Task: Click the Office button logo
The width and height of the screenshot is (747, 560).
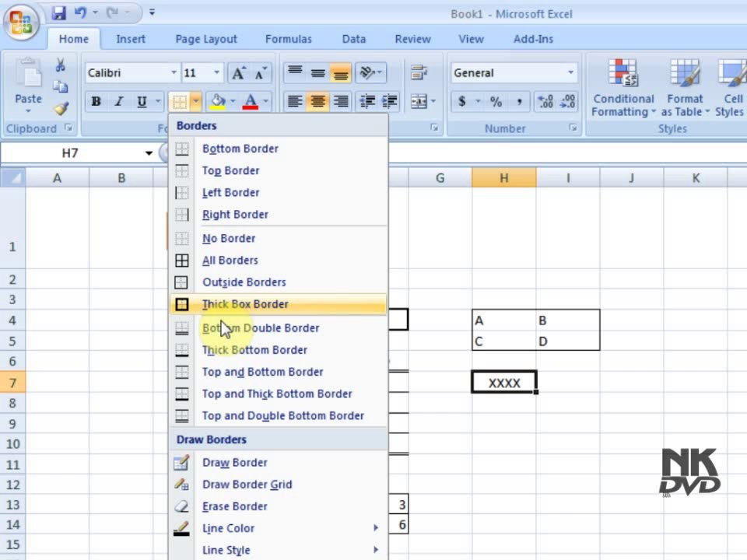Action: 21,22
